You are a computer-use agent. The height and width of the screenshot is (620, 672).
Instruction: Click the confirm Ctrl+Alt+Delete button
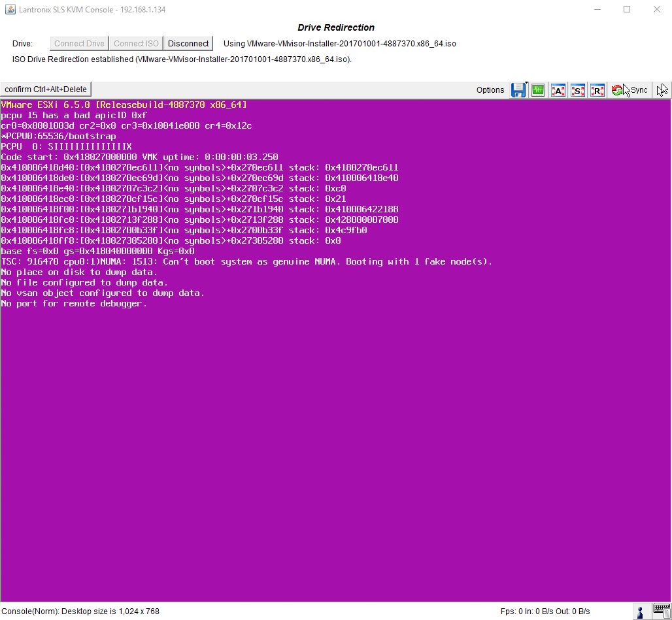[x=46, y=89]
